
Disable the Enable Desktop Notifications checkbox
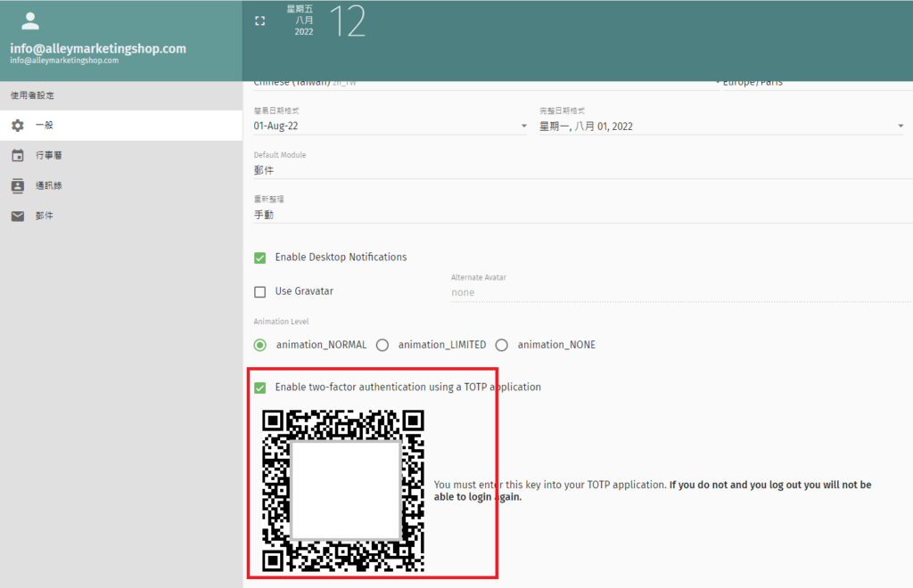tap(260, 257)
